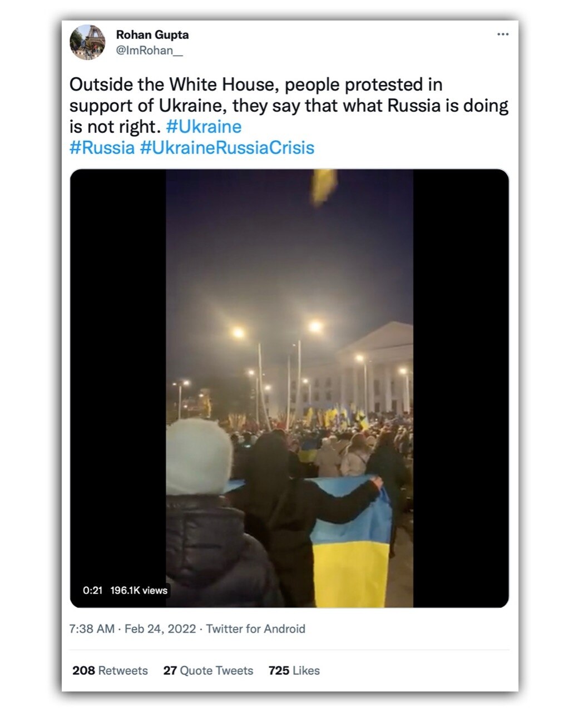The width and height of the screenshot is (588, 712).
Task: Open the #Russia hashtag
Action: (102, 147)
